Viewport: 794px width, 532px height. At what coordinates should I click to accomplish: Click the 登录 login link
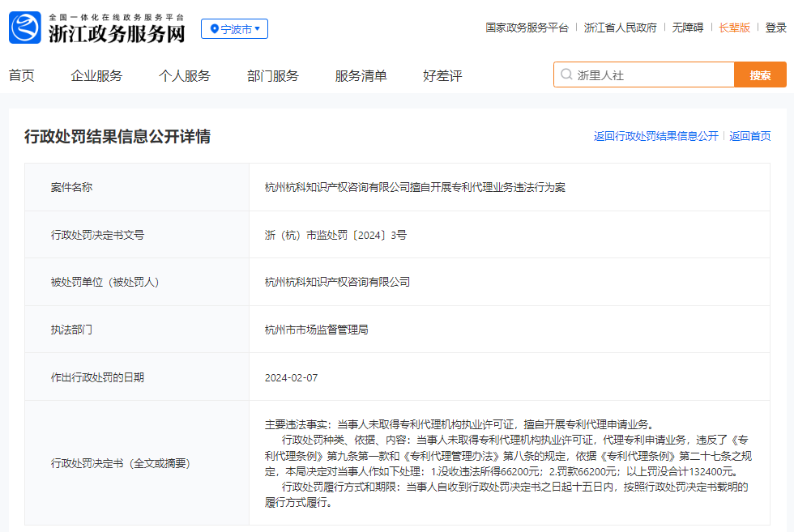[775, 28]
